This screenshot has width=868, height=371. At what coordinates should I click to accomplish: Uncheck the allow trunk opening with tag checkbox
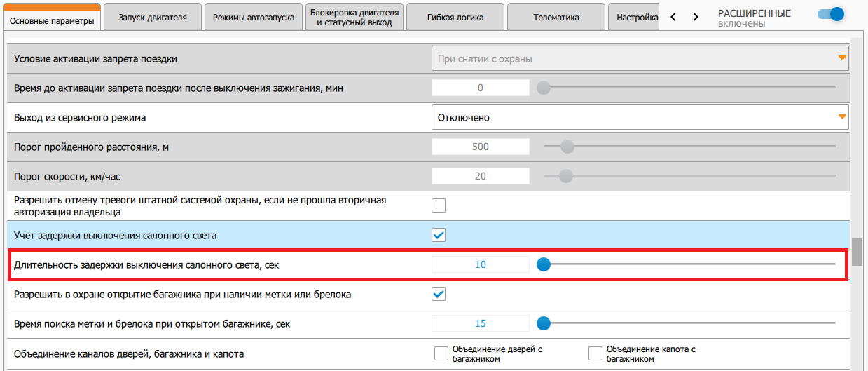(x=439, y=295)
